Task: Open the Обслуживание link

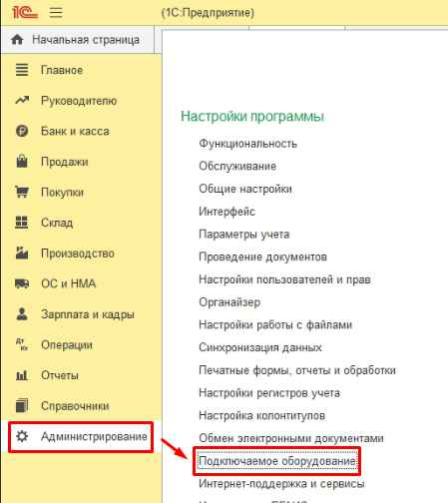Action: [x=237, y=166]
